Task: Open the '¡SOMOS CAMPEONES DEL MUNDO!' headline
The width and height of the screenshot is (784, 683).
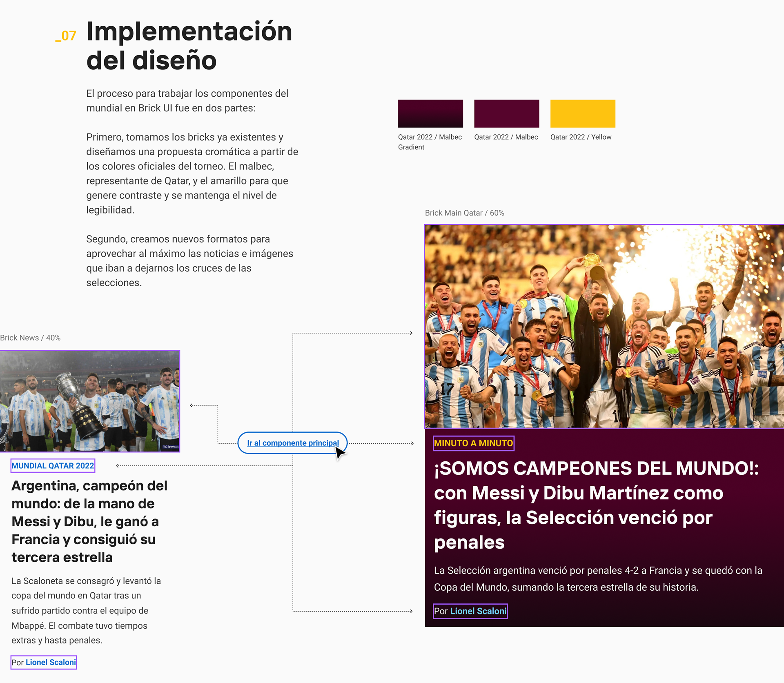Action: click(596, 505)
